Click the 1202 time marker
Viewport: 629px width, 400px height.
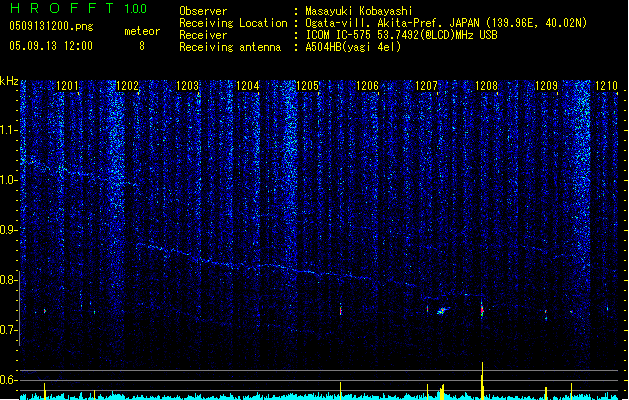[x=127, y=85]
